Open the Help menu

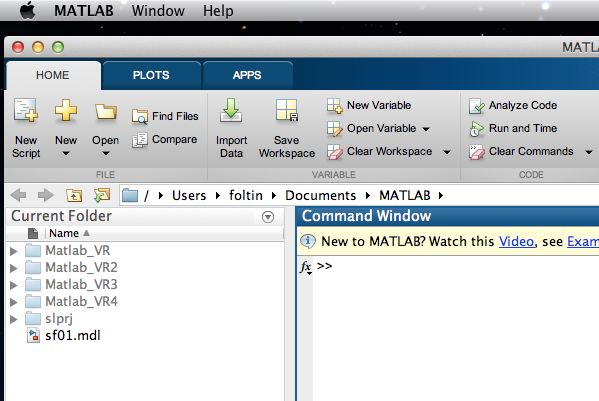click(218, 11)
